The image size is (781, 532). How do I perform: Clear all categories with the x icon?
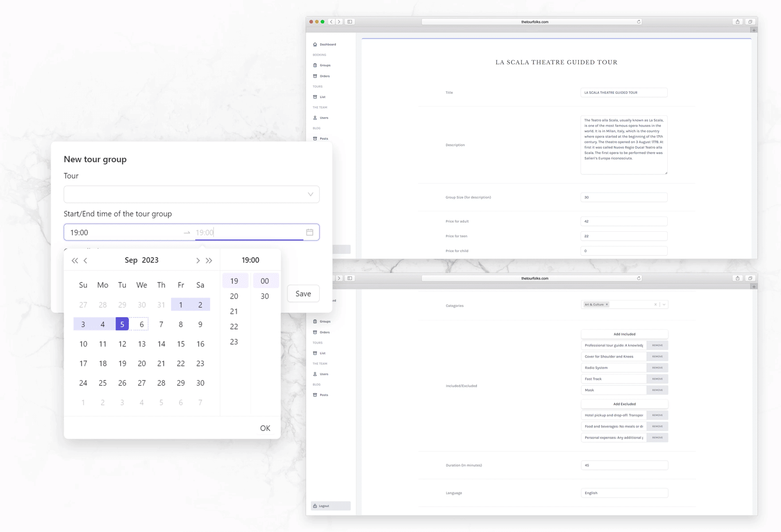pos(655,305)
